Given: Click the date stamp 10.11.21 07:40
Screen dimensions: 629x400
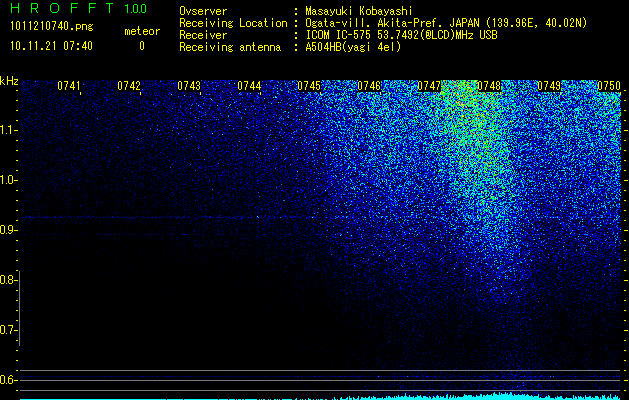Looking at the screenshot, I should tap(51, 46).
